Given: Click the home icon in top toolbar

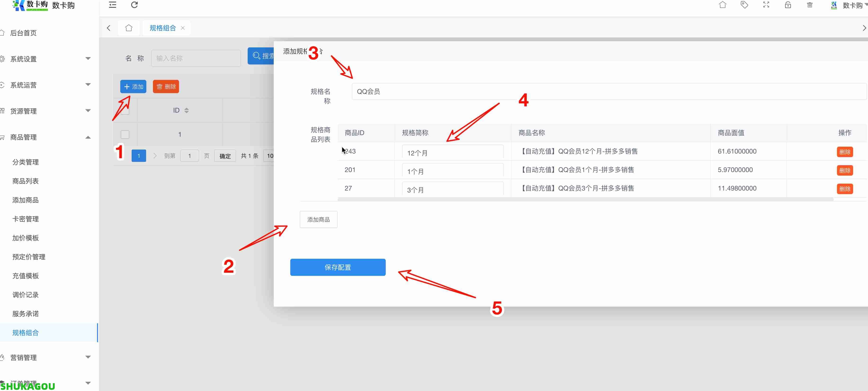Looking at the screenshot, I should coord(722,5).
